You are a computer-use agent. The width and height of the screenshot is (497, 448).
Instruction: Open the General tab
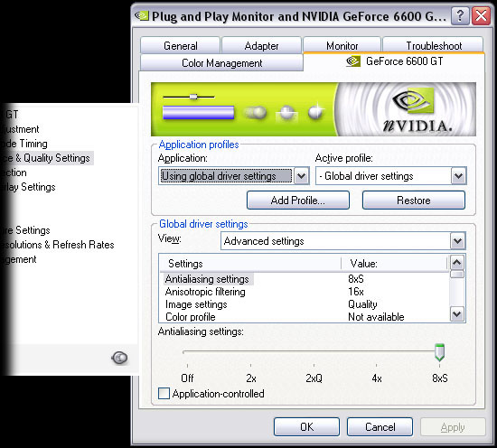(180, 46)
